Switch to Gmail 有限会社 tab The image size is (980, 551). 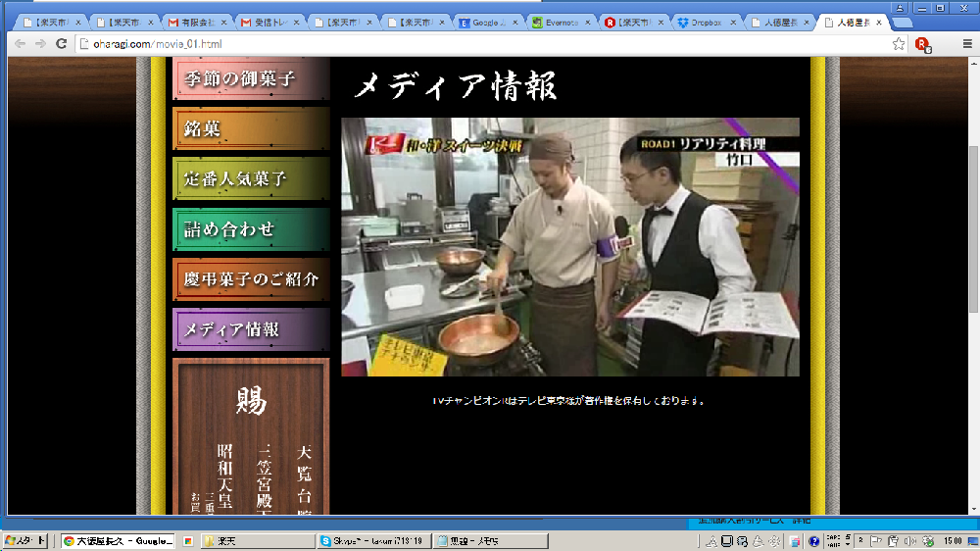coord(198,23)
